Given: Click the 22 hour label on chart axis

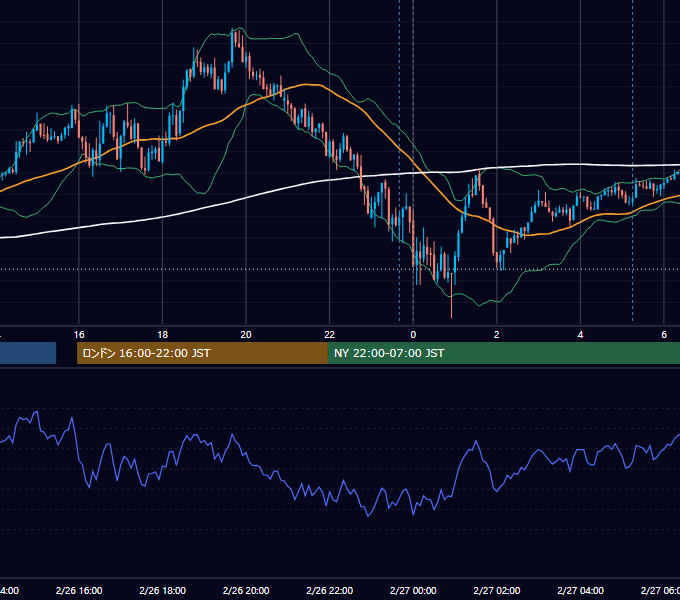Looking at the screenshot, I should 330,335.
